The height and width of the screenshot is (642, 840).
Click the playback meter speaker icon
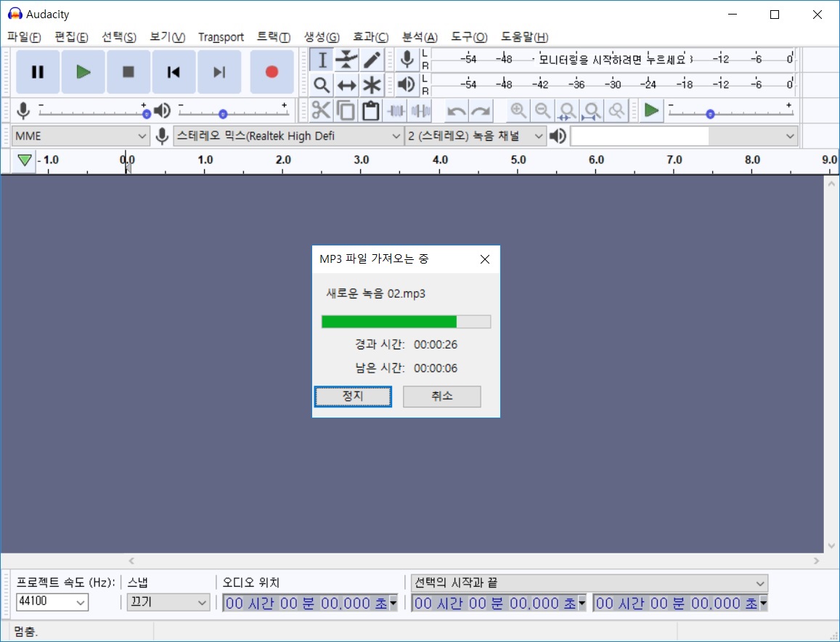[407, 84]
